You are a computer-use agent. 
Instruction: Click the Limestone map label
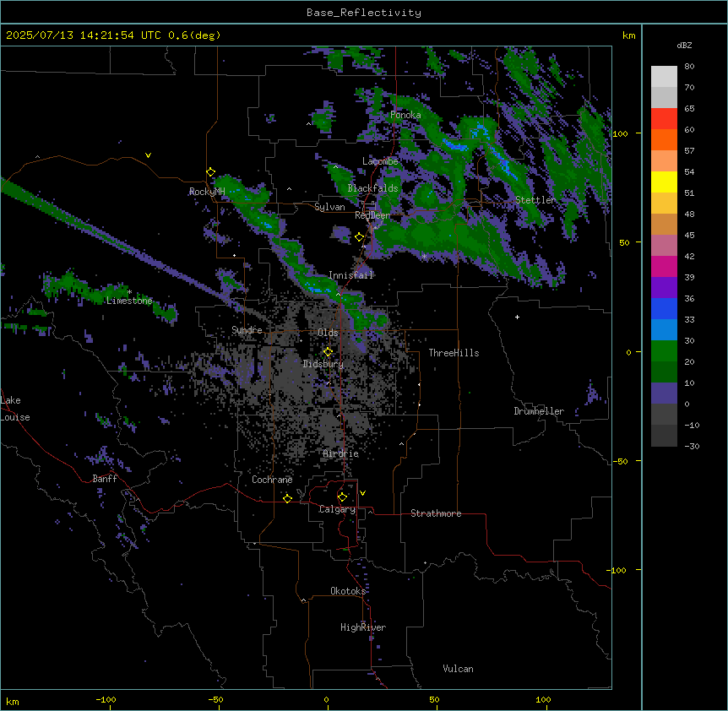129,301
